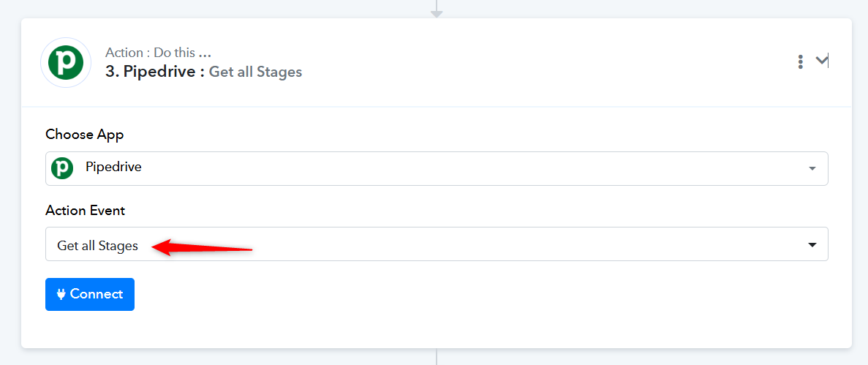This screenshot has height=365, width=868.
Task: Click the red arrow pointing at Get all Stages
Action: (202, 248)
